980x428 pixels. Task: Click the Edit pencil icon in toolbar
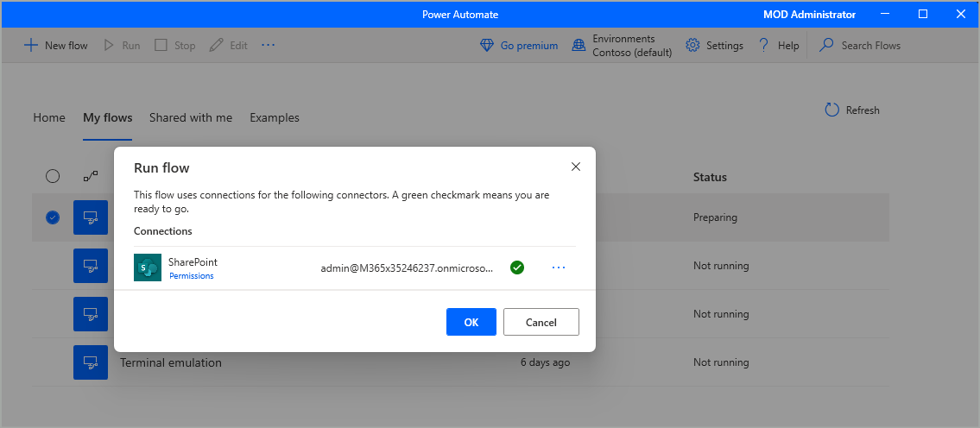pos(216,45)
